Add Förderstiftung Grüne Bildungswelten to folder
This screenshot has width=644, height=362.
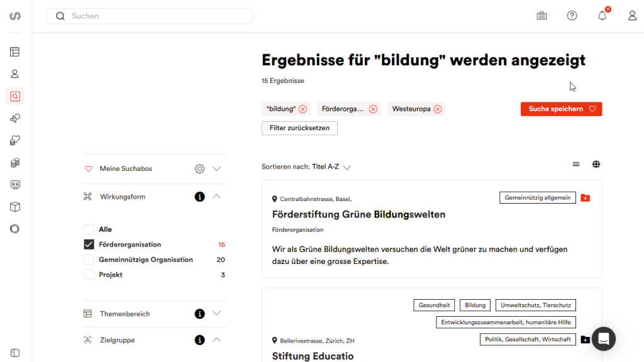586,198
